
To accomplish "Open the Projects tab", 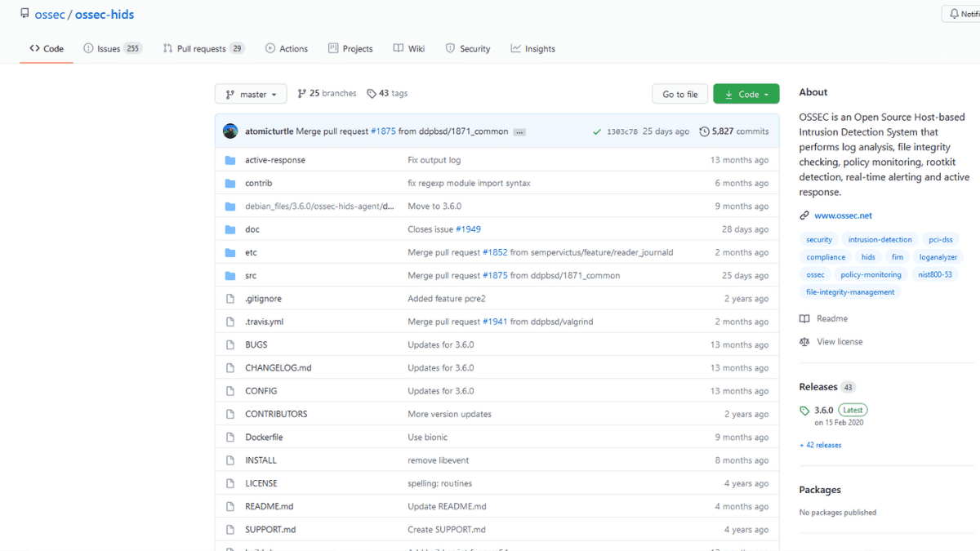I will click(x=350, y=49).
